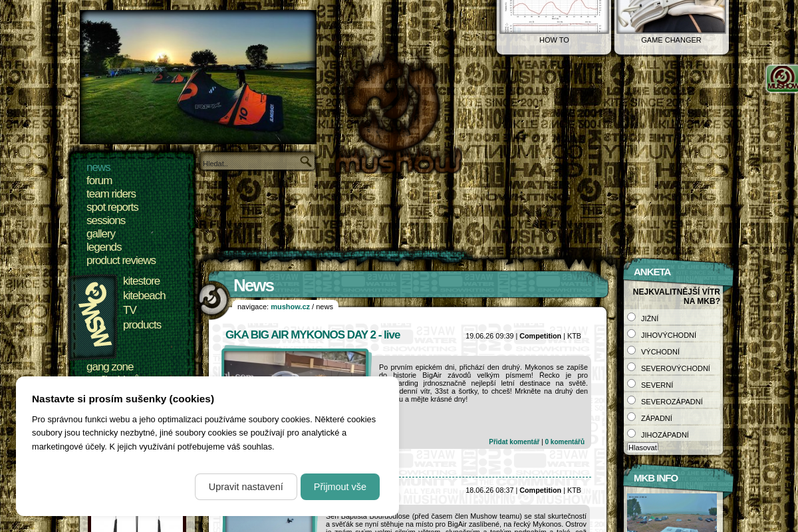This screenshot has width=798, height=532.
Task: Open Competition category of 18.06.26 article
Action: (x=540, y=490)
